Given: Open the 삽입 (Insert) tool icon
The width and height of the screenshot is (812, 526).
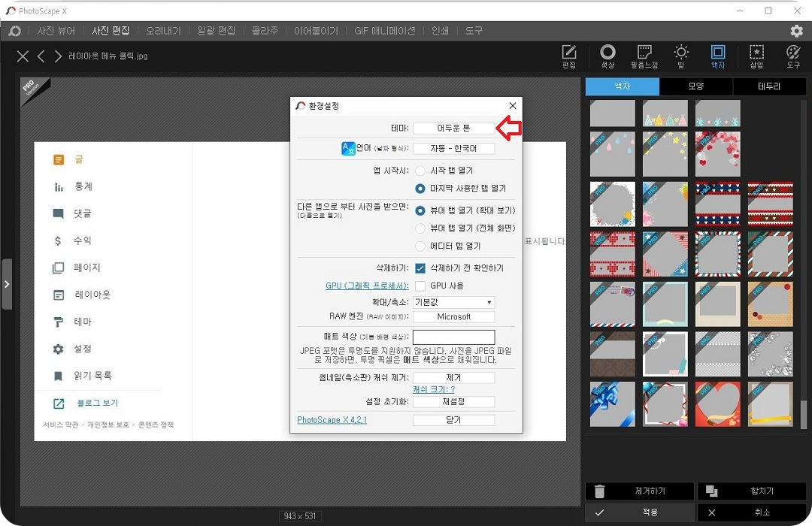Looking at the screenshot, I should 756,56.
